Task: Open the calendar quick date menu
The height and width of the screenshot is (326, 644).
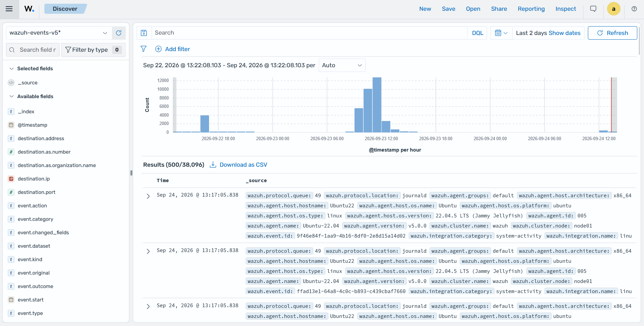Action: point(501,33)
